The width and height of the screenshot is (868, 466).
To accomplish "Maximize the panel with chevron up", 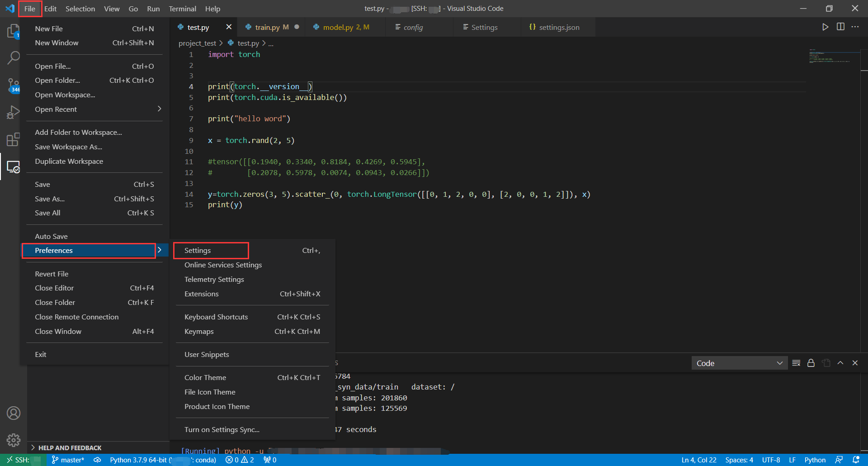I will 840,363.
